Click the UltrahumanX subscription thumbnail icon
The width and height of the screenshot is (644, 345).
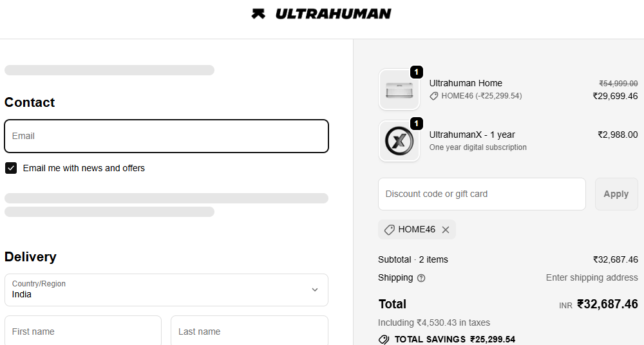coord(399,141)
